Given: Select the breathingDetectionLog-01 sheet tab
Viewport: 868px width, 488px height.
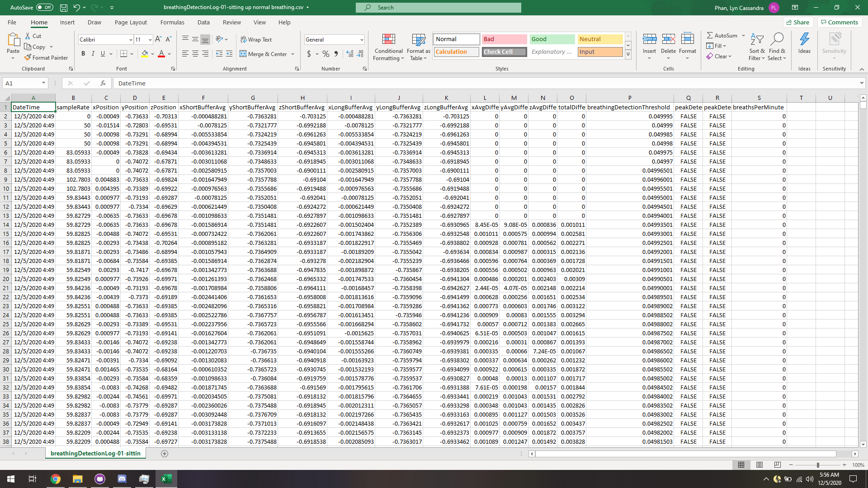Looking at the screenshot, I should pyautogui.click(x=95, y=453).
